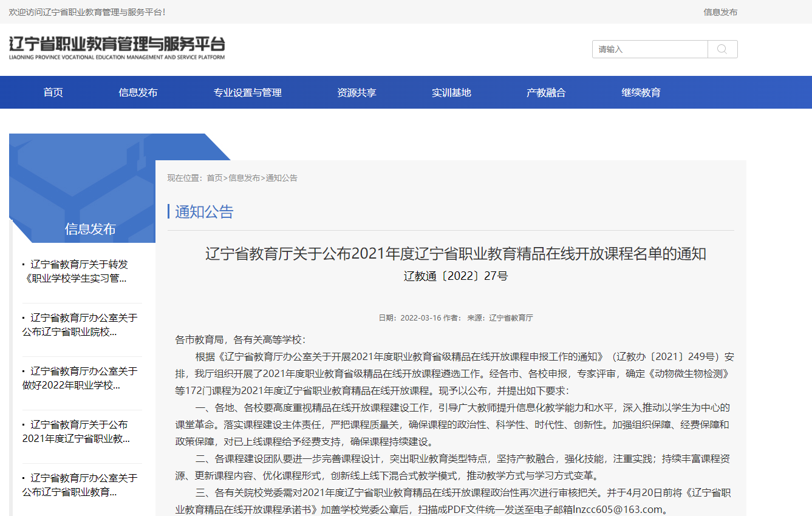Viewport: 812px width, 516px height.
Task: Open sidebar notice 公布2021年度辽宁省职业教
Action: [x=79, y=432]
